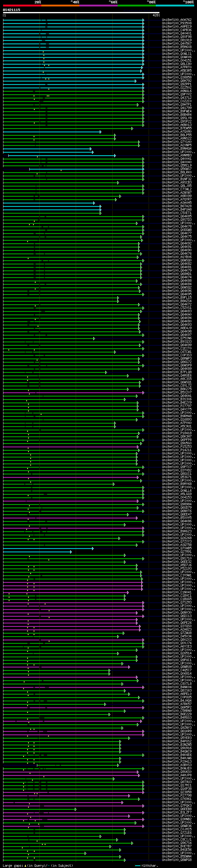Open hit UniRef100_A0A762
Screen dimensions: 197x868
pos(177,20)
